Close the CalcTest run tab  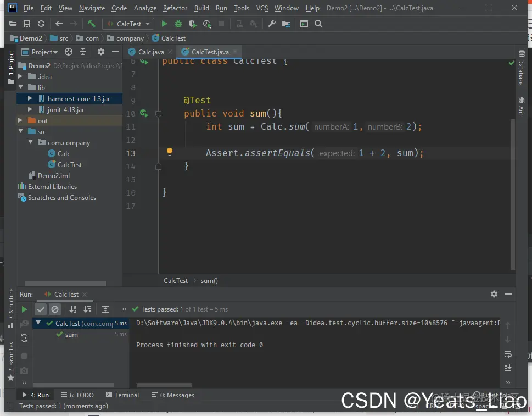click(x=85, y=295)
